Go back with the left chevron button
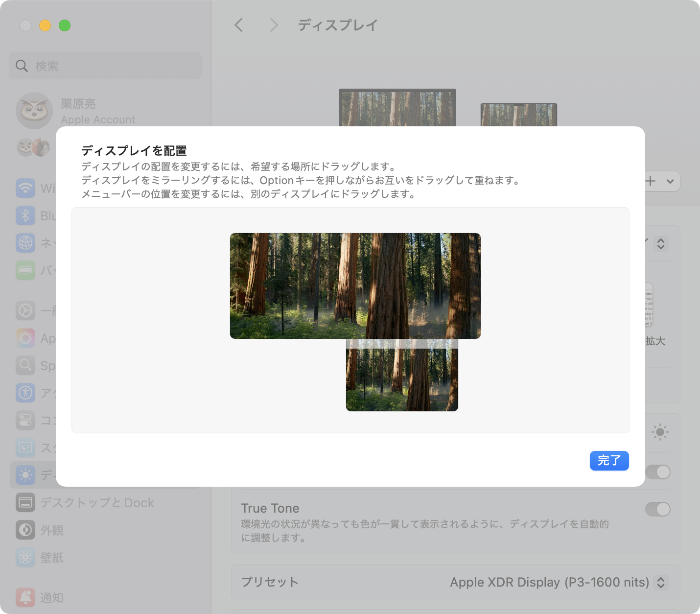The image size is (700, 614). click(239, 25)
